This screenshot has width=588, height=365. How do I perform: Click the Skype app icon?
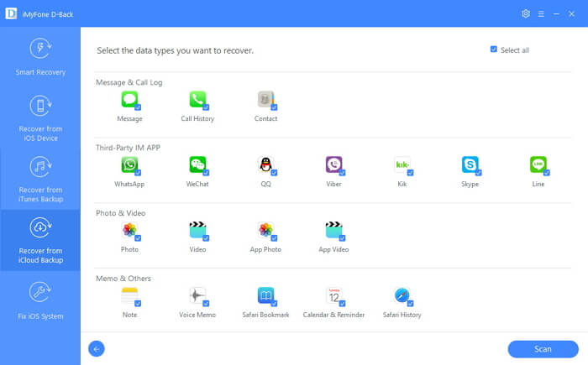click(470, 165)
